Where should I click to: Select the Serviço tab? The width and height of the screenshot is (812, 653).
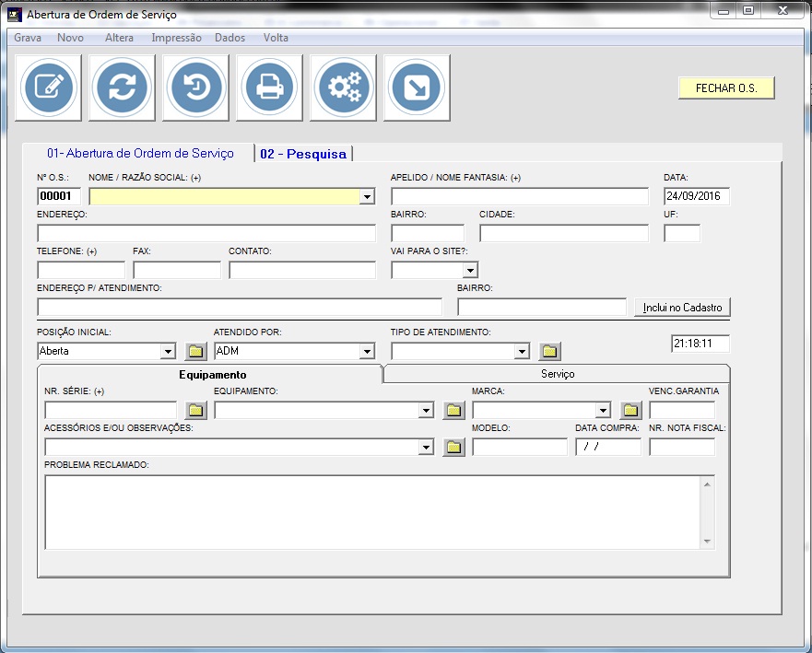(557, 374)
